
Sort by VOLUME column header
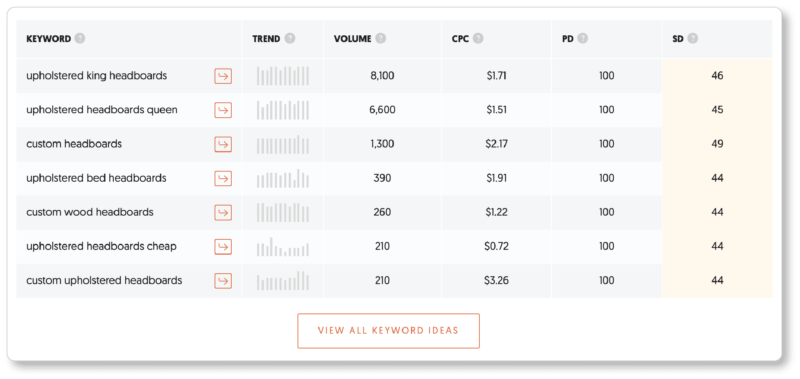point(353,39)
